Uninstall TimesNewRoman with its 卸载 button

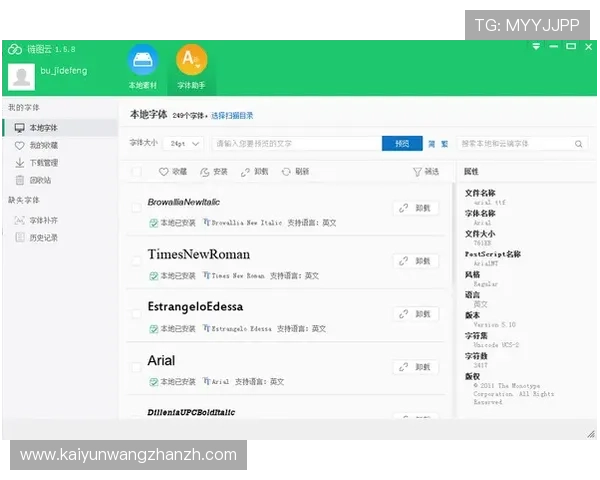click(416, 261)
